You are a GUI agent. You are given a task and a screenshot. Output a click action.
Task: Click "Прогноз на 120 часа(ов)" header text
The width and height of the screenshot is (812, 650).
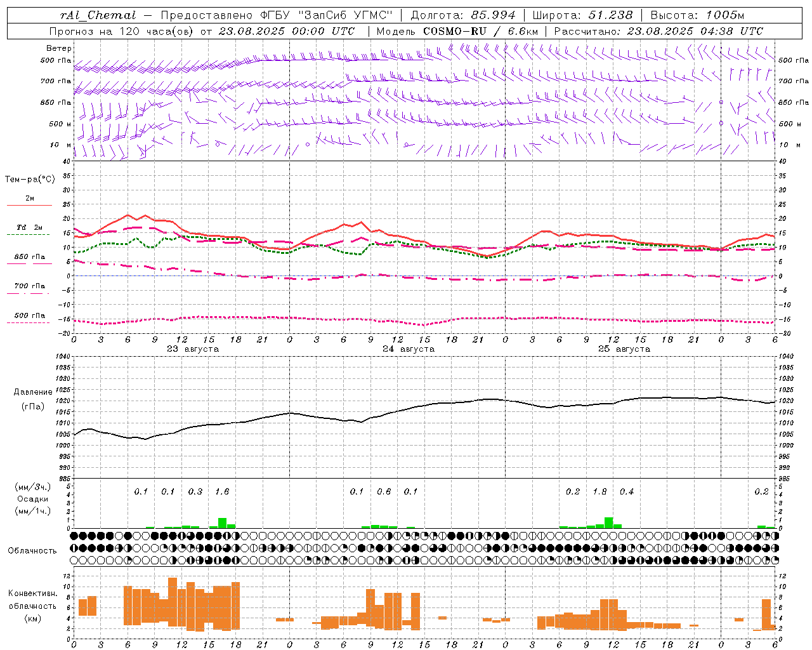tap(122, 31)
